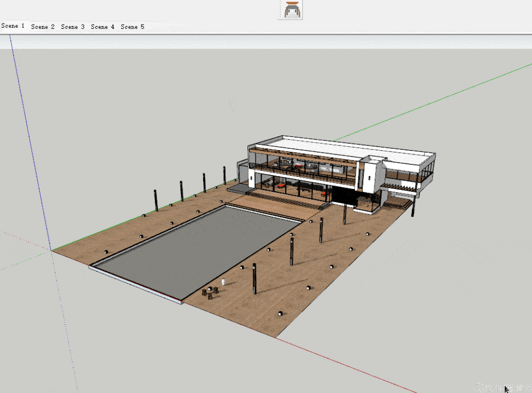Viewport: 532px width, 393px height.
Task: Show the Scene 5 tab
Action: pyautogui.click(x=132, y=27)
